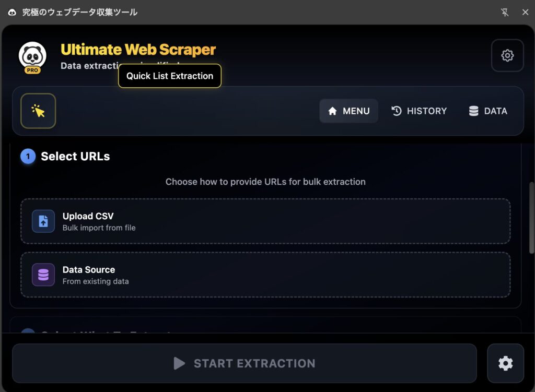Click the step 1 number badge
Image resolution: width=535 pixels, height=392 pixels.
[28, 156]
